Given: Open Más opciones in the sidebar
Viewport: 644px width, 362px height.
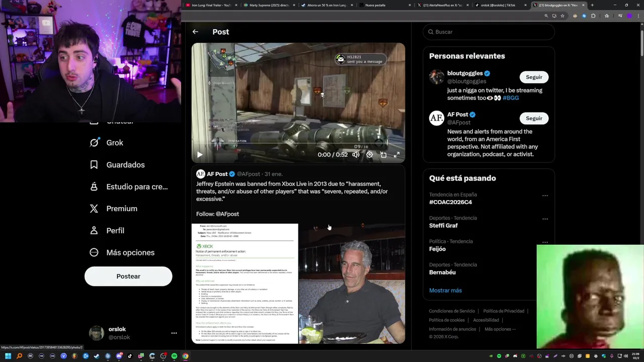Looking at the screenshot, I should [x=122, y=252].
